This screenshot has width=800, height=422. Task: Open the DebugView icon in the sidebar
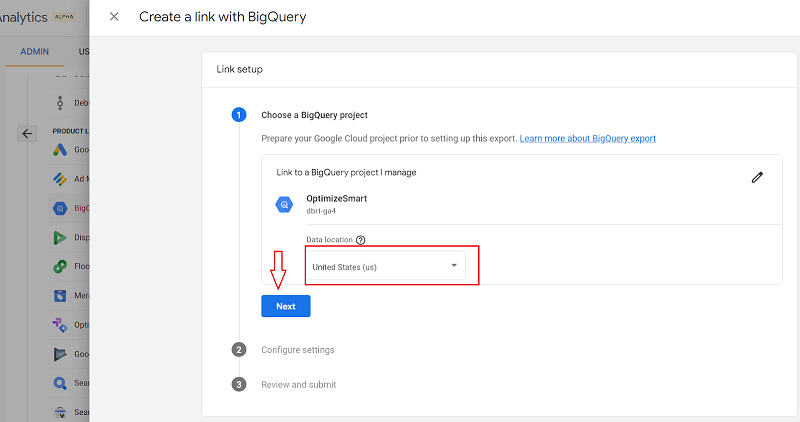tap(60, 103)
